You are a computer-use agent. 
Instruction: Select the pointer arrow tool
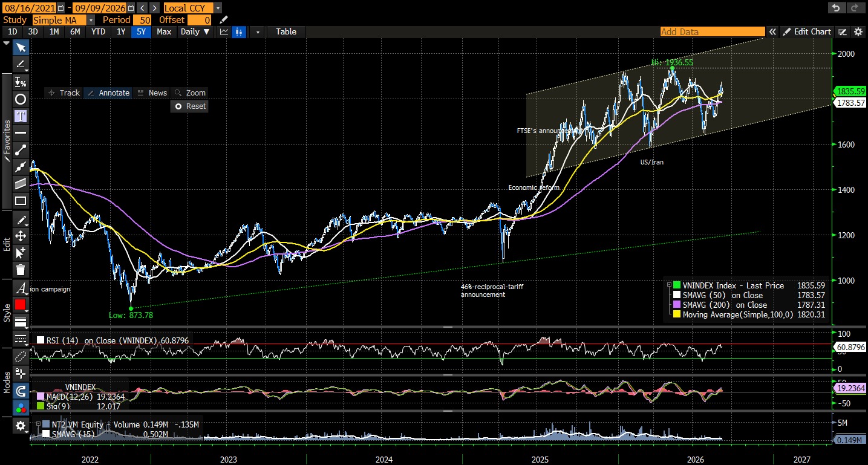[21, 48]
